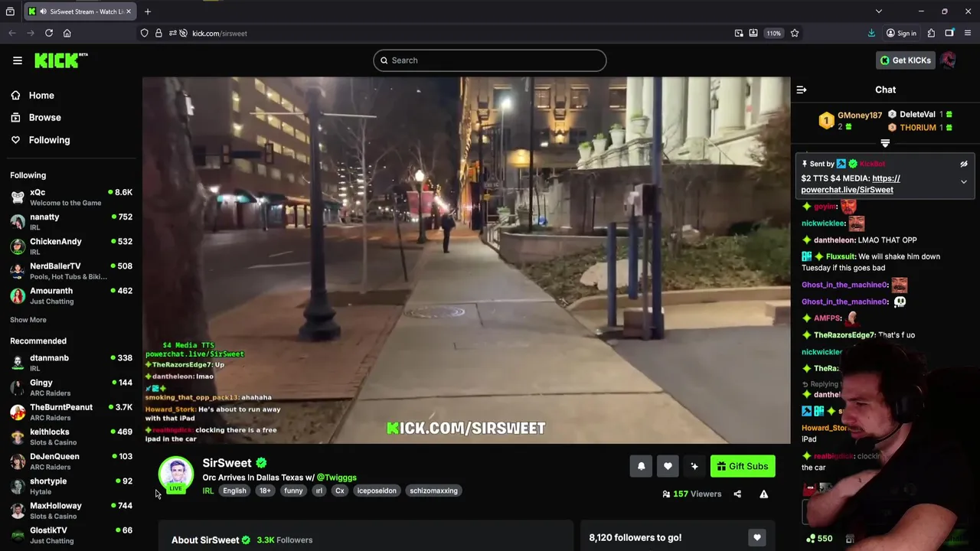Go to browser home page icon
Screen dimensions: 980x551
[x=67, y=33]
